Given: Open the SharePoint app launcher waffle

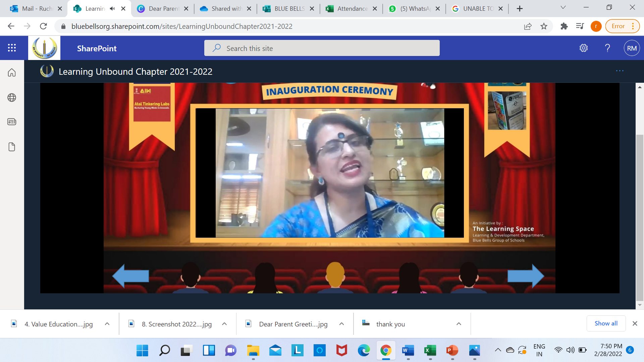Looking at the screenshot, I should pyautogui.click(x=12, y=48).
